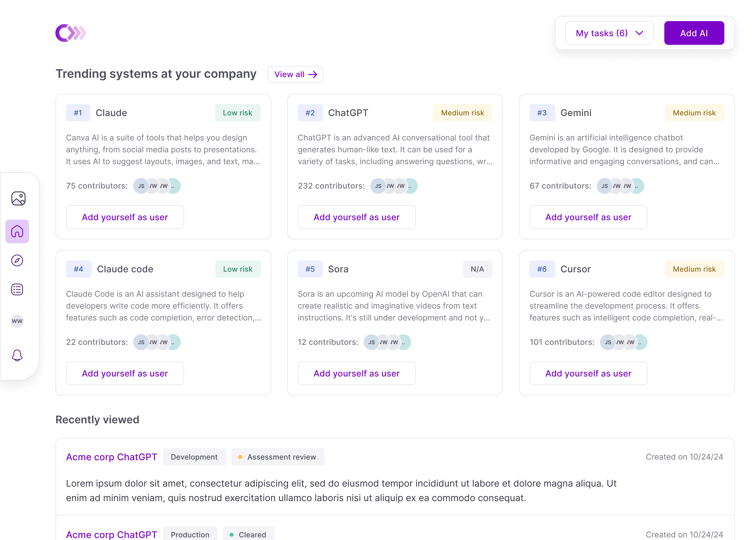The image size is (756, 540).
Task: Click the Assessment review status tag
Action: pos(278,457)
